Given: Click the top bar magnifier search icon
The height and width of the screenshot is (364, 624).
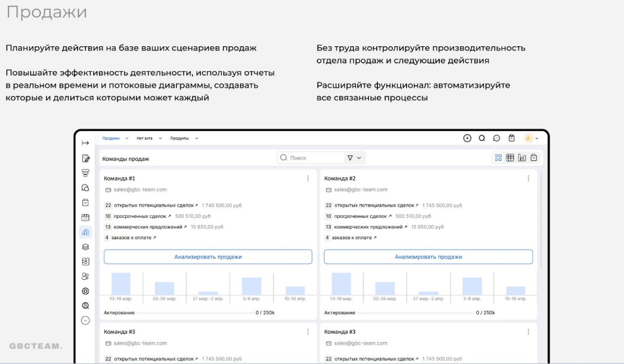Looking at the screenshot, I should (x=482, y=138).
